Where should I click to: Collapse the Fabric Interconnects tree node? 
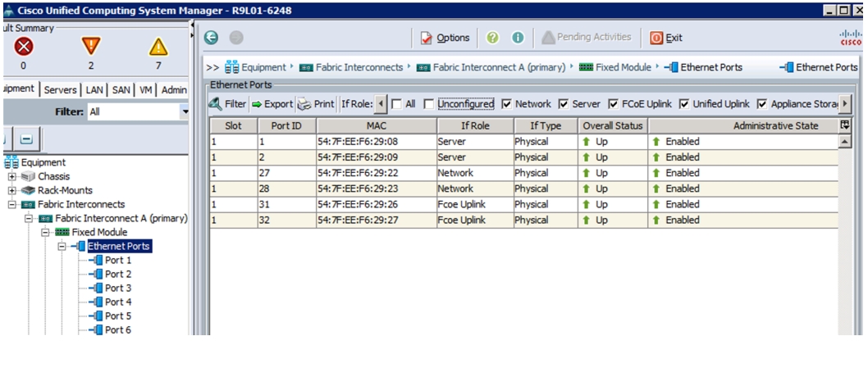pos(12,204)
